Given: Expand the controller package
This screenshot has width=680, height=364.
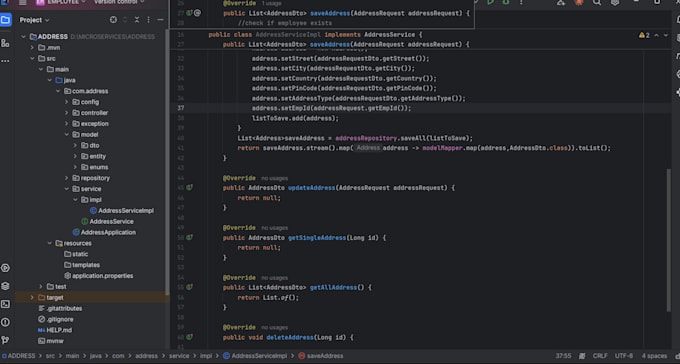Looking at the screenshot, I should pos(67,113).
